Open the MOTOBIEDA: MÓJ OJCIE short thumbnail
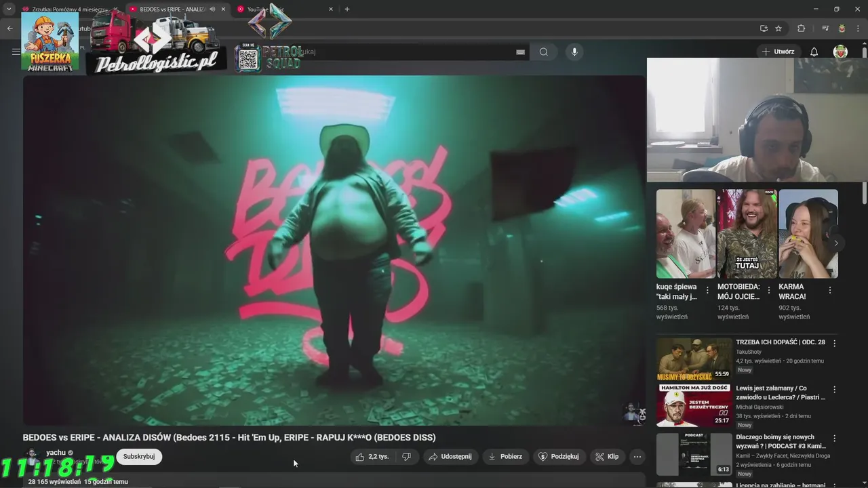The image size is (868, 488). tap(747, 233)
